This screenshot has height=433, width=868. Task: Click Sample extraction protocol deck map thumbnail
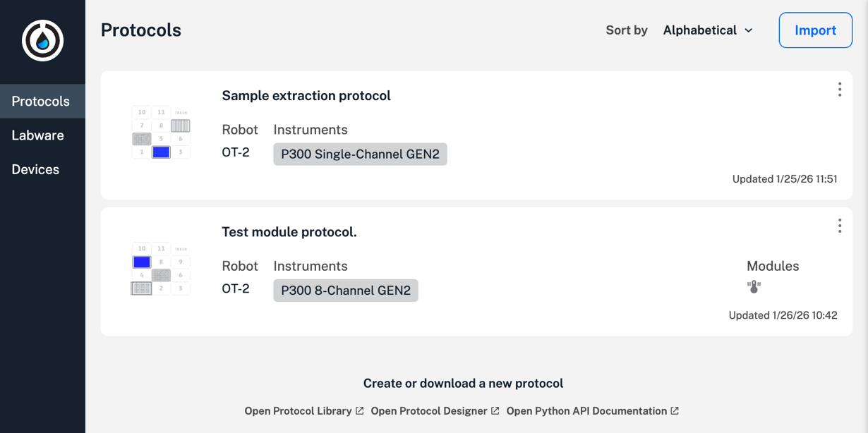(161, 132)
